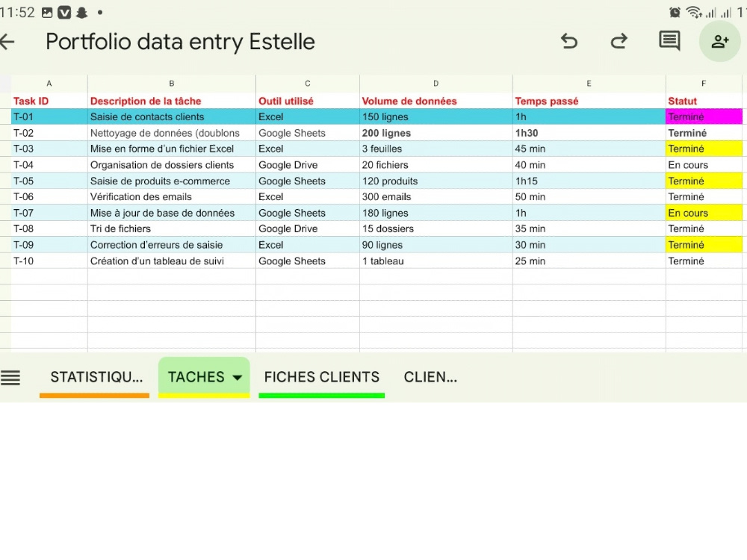Select Création d'un tableau de suivi
The image size is (747, 560).
tap(172, 261)
